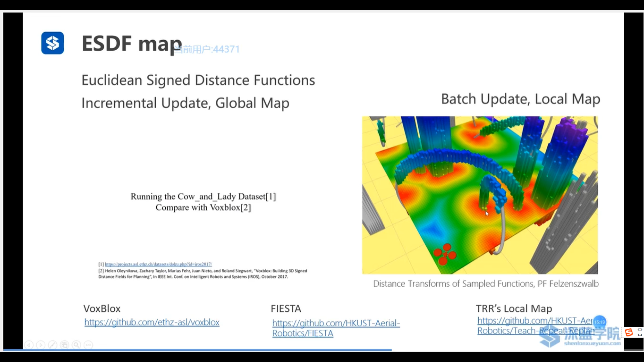Click the Sogou input method icon
Image resolution: width=644 pixels, height=362 pixels.
click(x=629, y=332)
